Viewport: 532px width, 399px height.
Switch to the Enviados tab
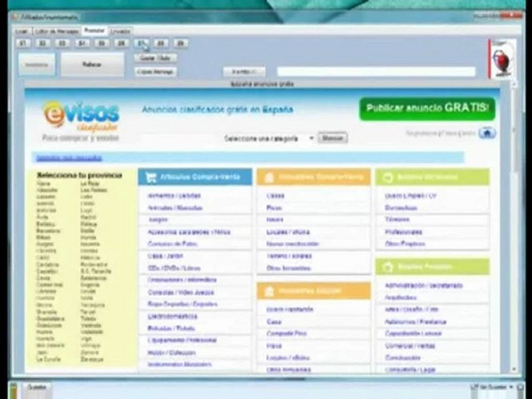(x=120, y=31)
